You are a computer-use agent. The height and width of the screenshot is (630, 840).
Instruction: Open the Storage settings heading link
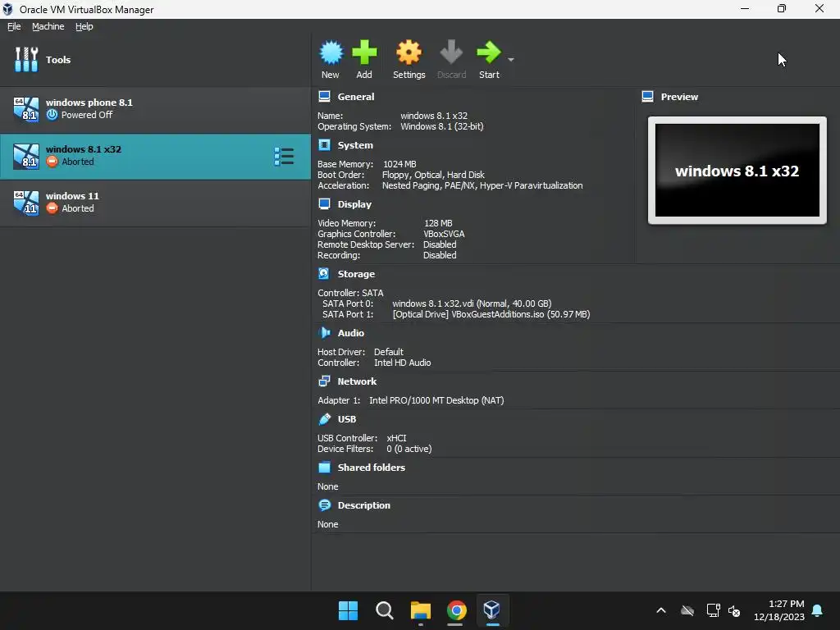[x=356, y=274]
